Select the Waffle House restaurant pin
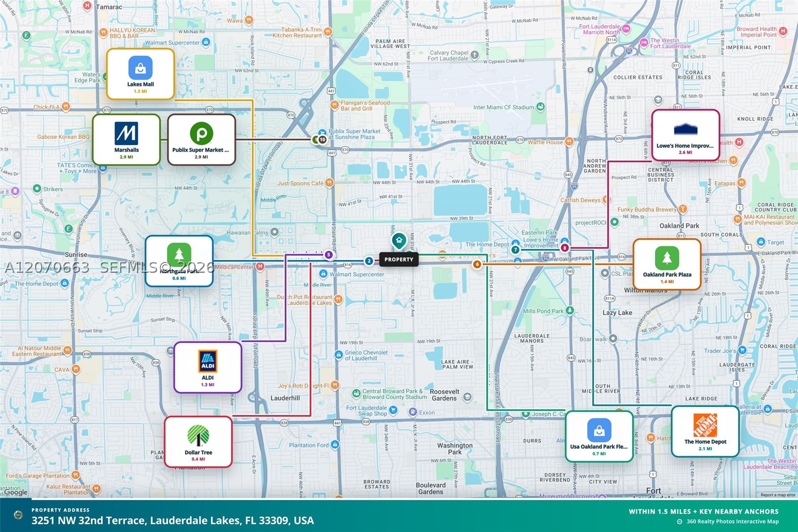The height and width of the screenshot is (532, 798). point(569,142)
